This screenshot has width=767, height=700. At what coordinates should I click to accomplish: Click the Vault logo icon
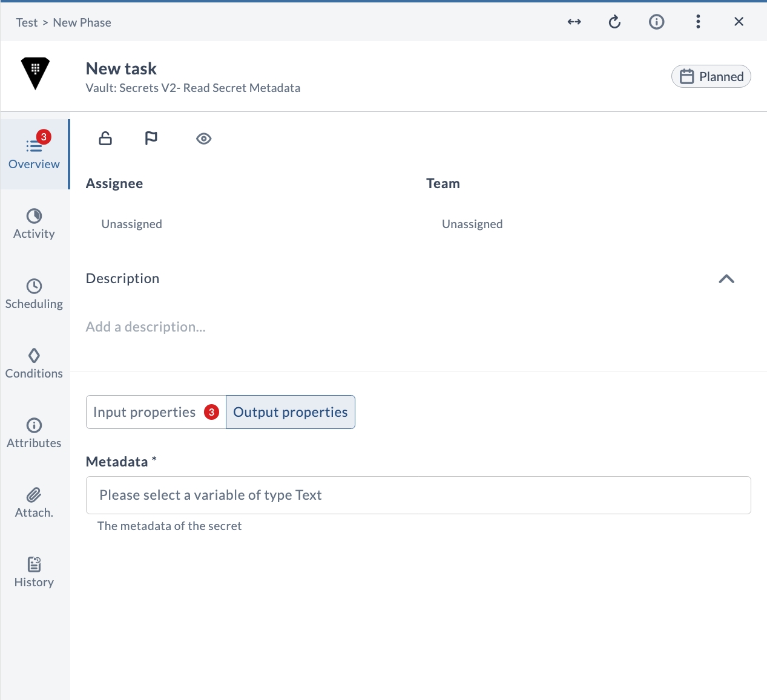click(35, 74)
